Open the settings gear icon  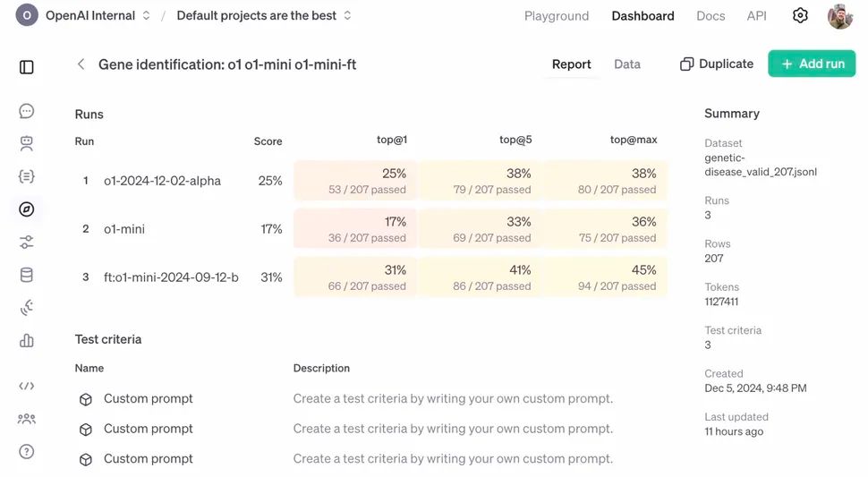(800, 16)
